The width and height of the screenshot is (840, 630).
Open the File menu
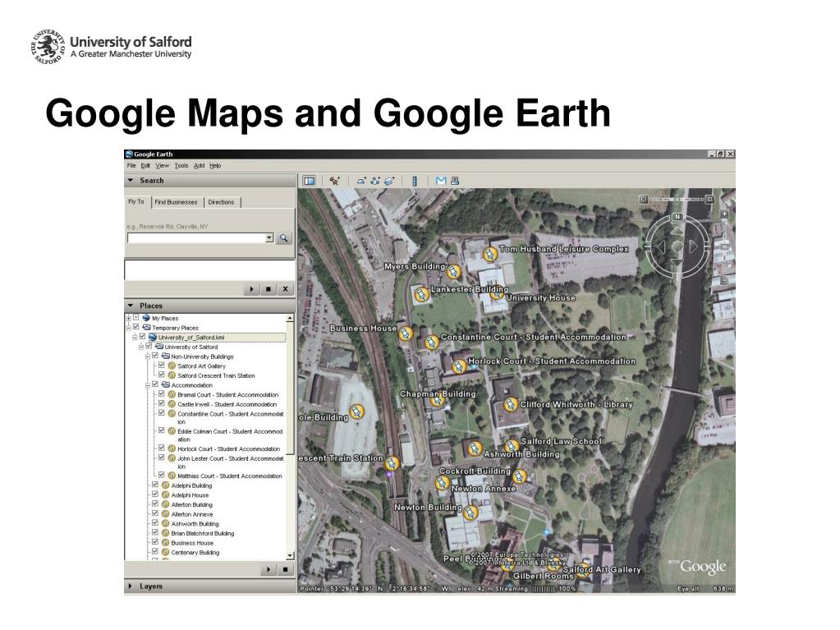(x=131, y=166)
